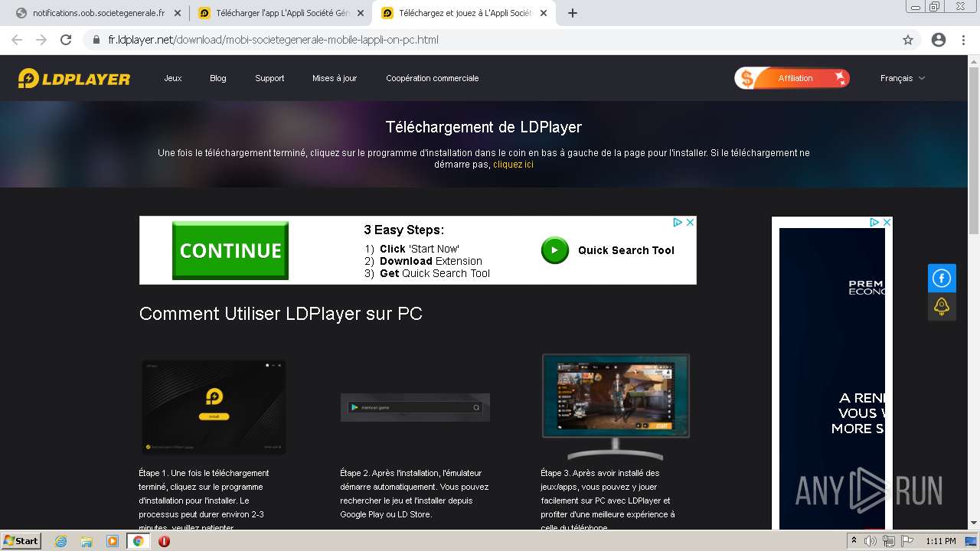The image size is (980, 551).
Task: Open a new browser tab
Action: (x=572, y=13)
